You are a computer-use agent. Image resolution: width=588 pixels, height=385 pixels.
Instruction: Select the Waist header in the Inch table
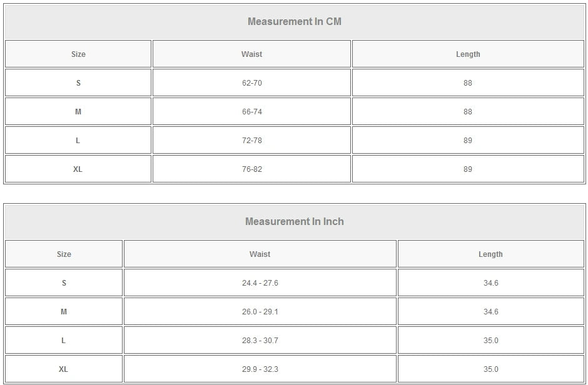[260, 254]
